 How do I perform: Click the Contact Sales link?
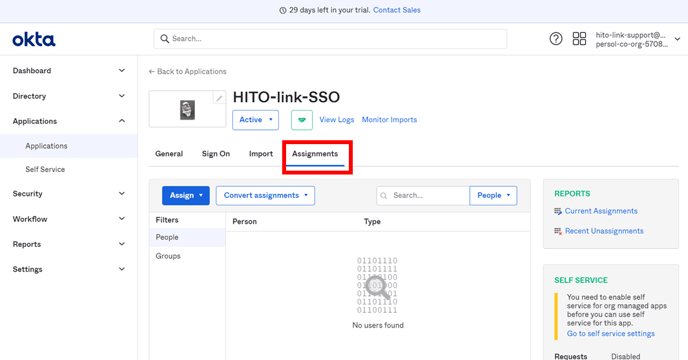(x=397, y=10)
